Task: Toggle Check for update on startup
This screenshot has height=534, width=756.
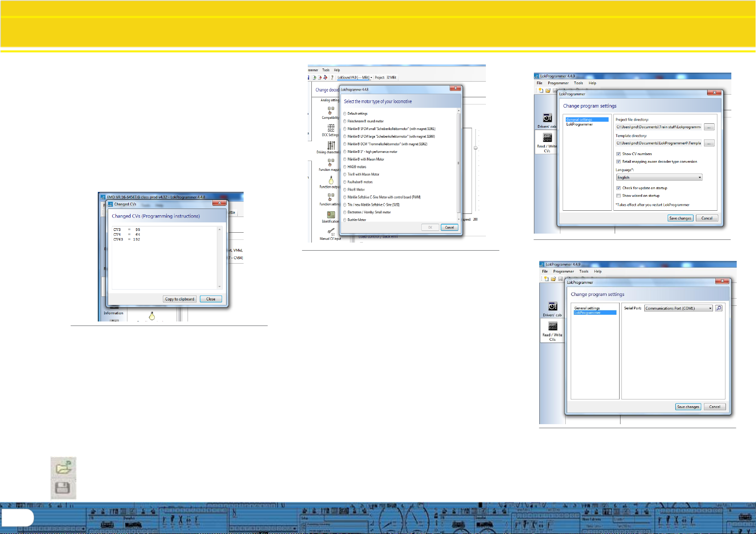Action: coord(618,188)
